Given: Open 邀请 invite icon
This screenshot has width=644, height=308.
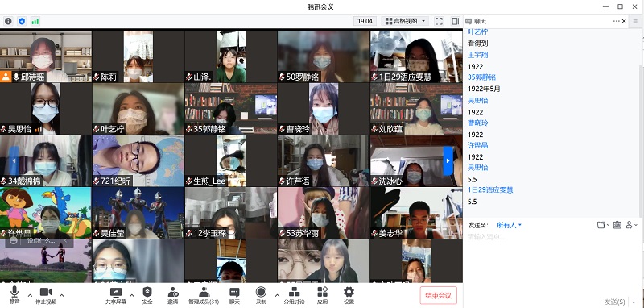Looking at the screenshot, I should pyautogui.click(x=173, y=295).
